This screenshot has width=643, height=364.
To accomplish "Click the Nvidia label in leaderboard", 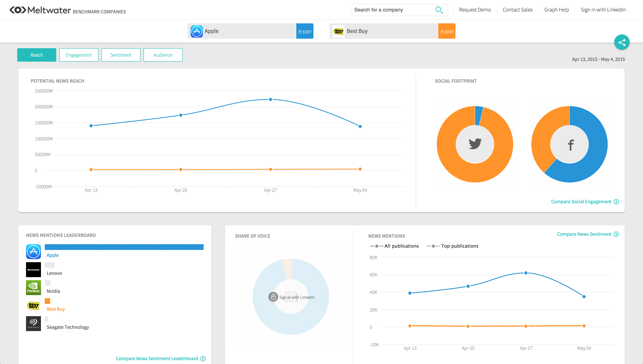I will coord(53,291).
